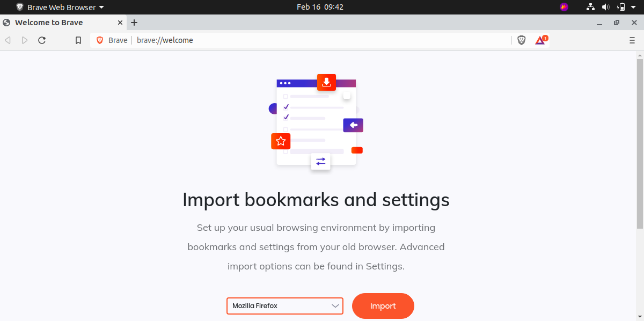Open the browser hamburger main menu

click(632, 40)
